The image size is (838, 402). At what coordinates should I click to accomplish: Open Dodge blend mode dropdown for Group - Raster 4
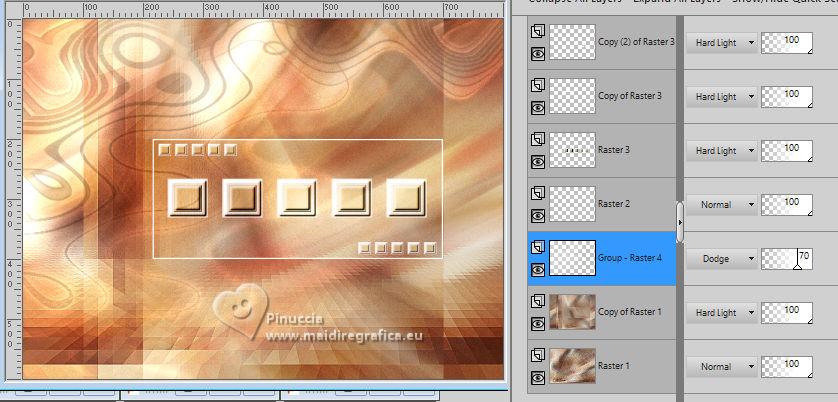click(x=722, y=259)
